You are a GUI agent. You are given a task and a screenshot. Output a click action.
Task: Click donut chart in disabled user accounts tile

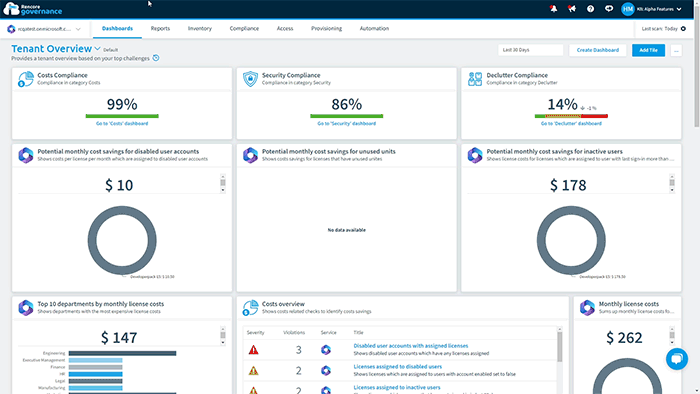[x=122, y=241]
